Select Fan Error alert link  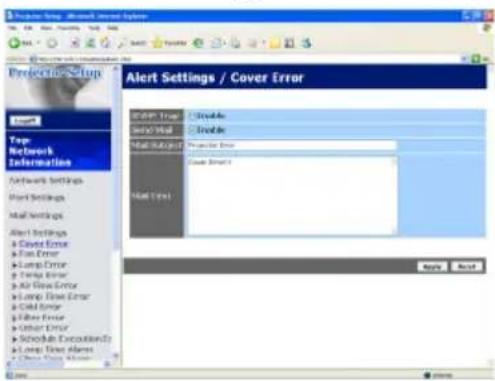point(39,254)
